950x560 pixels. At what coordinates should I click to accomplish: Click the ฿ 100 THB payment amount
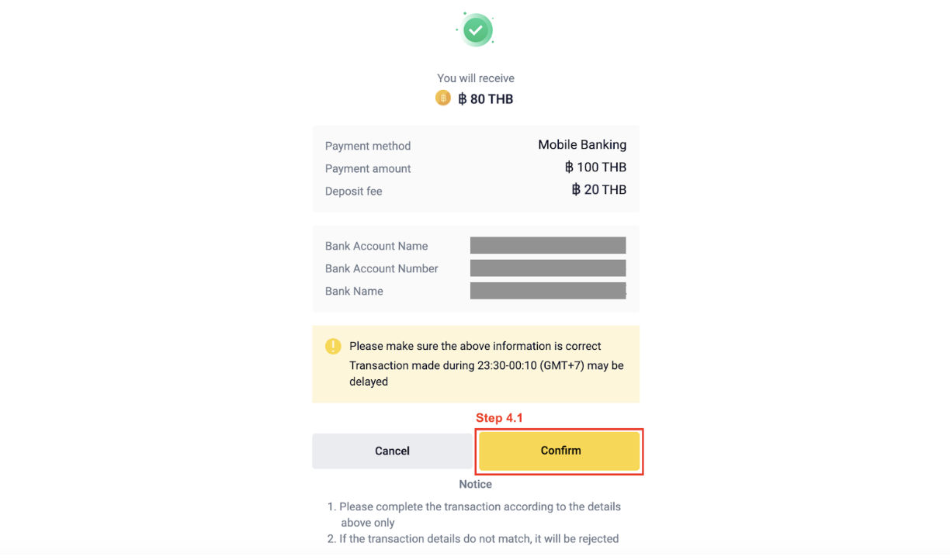pos(595,168)
